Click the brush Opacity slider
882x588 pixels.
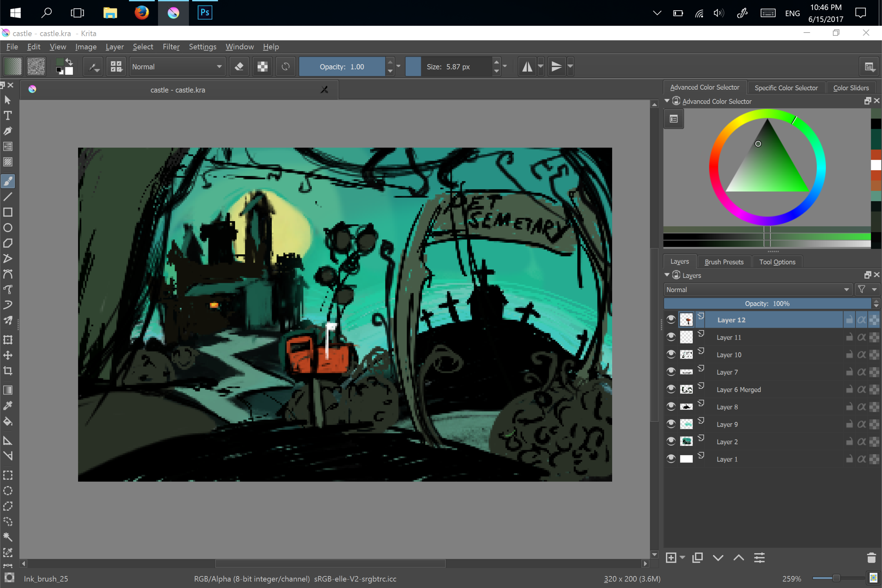(x=342, y=67)
